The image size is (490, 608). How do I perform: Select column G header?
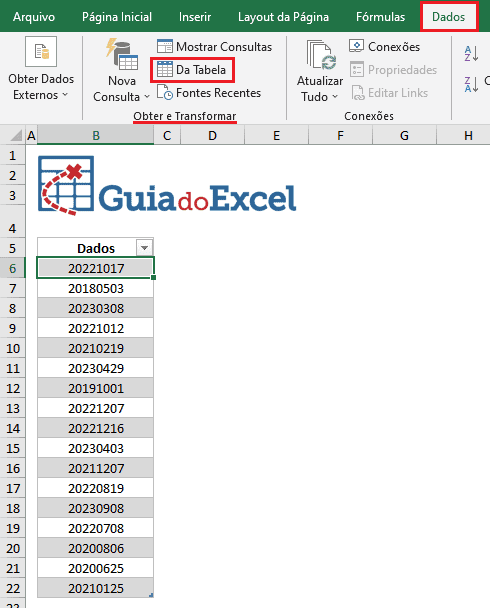[x=404, y=135]
